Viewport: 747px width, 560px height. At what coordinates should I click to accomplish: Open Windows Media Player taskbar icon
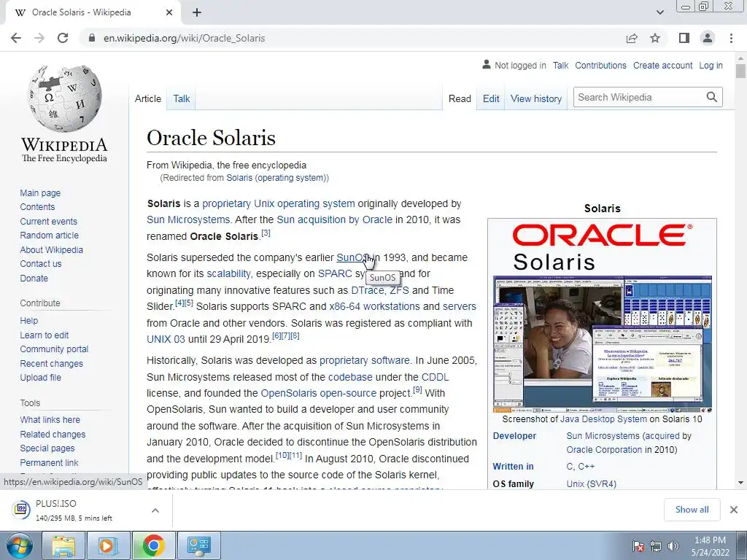click(108, 545)
